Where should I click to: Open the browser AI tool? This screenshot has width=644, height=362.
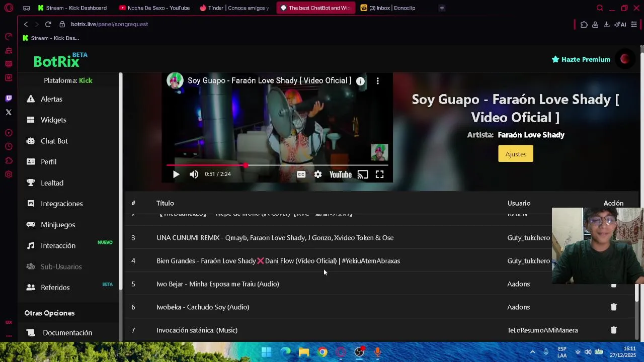pos(620,24)
